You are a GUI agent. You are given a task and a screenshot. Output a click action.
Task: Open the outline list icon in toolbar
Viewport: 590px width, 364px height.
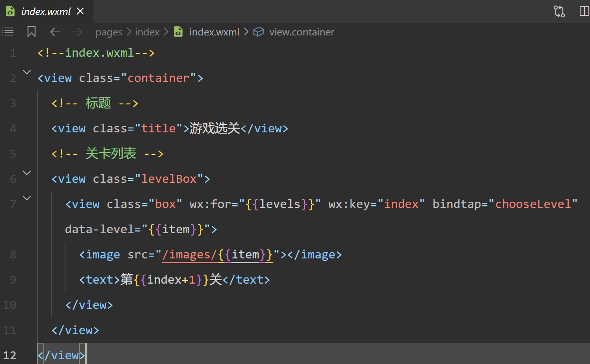pos(8,32)
